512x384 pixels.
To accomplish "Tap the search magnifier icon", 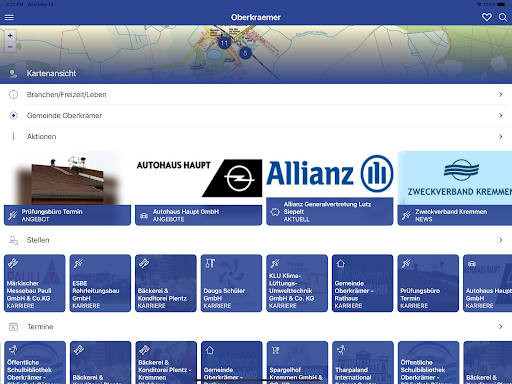I will (503, 17).
